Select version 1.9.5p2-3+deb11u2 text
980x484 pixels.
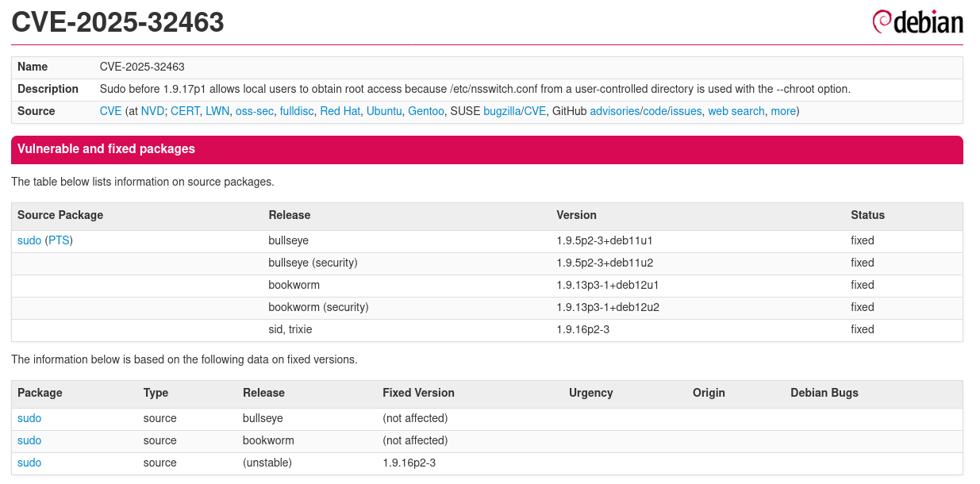pos(604,263)
